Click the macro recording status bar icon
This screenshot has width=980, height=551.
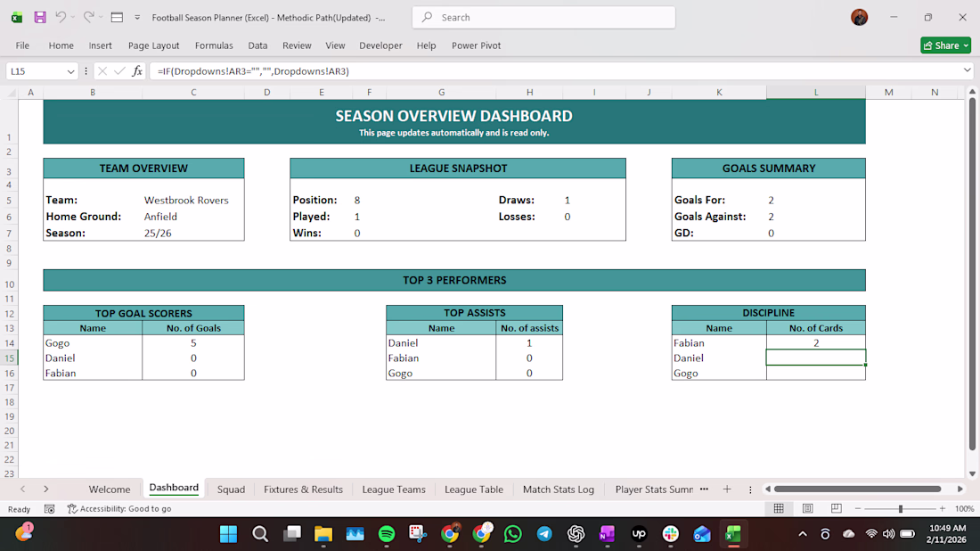(49, 509)
